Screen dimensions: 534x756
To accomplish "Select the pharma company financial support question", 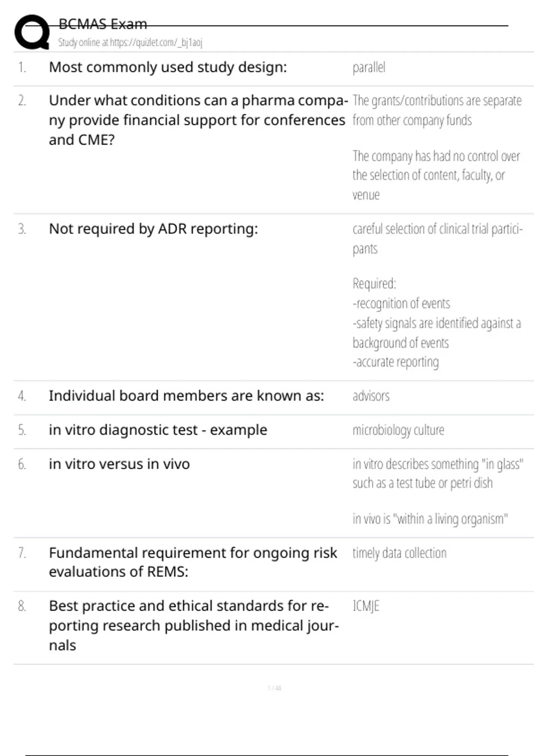I will point(198,120).
